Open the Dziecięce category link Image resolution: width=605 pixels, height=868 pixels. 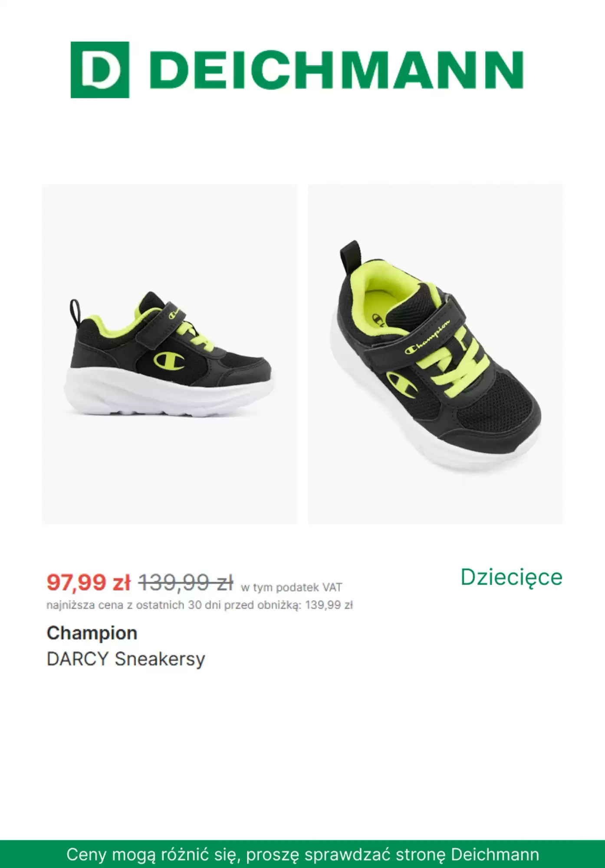point(511,578)
